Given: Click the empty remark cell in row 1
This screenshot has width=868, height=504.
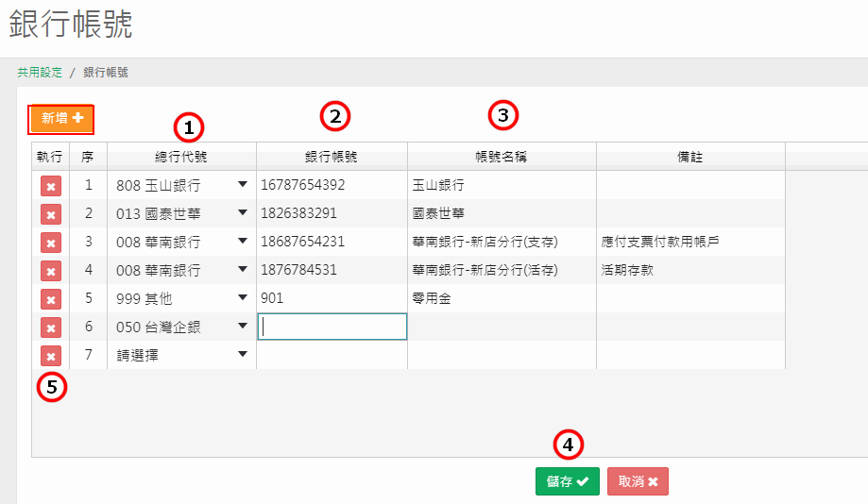Looking at the screenshot, I should [x=690, y=185].
